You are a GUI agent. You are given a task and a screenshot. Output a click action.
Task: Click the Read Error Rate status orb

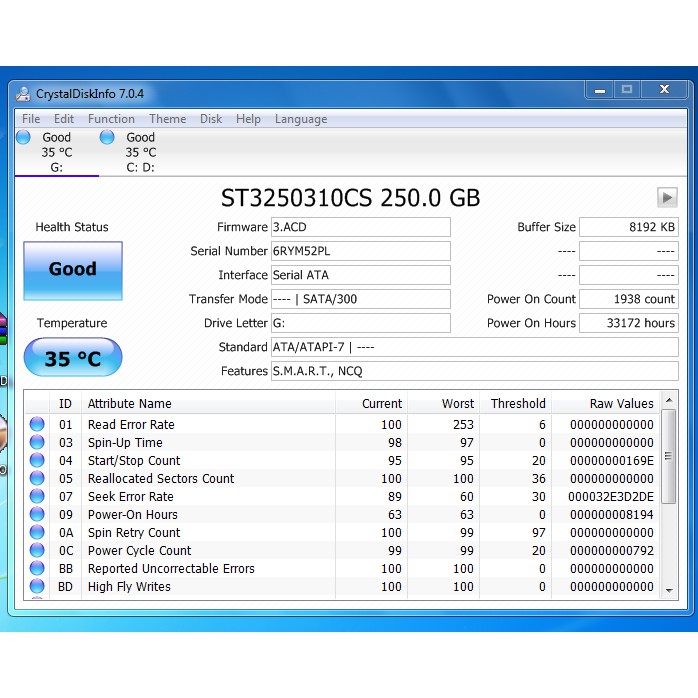click(37, 425)
